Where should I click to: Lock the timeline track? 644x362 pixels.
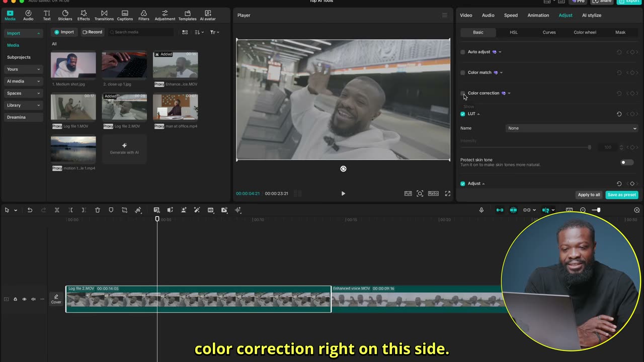15,299
